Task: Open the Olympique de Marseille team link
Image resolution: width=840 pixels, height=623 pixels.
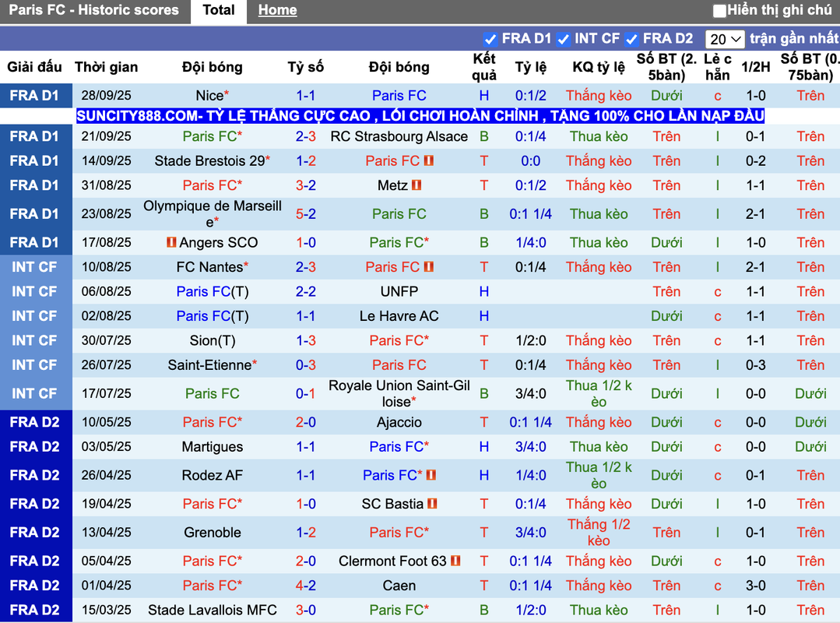Action: [213, 213]
